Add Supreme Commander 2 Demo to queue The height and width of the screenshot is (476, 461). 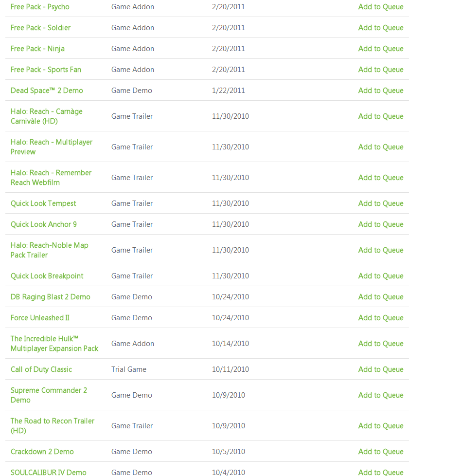pyautogui.click(x=381, y=395)
